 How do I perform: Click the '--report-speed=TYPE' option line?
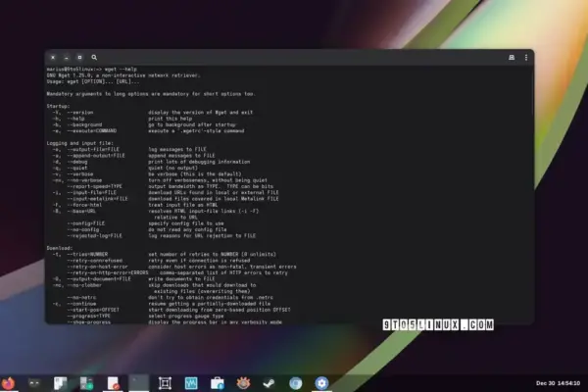click(171, 186)
